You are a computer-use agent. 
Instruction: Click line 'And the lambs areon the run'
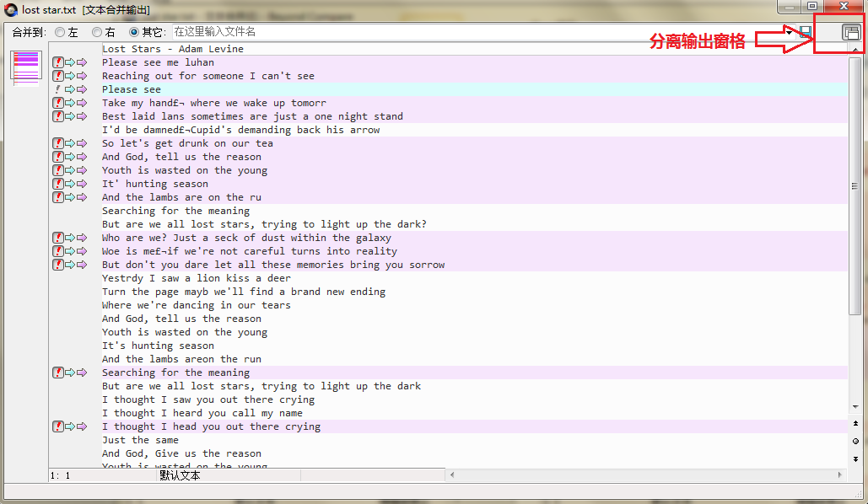[x=181, y=358]
